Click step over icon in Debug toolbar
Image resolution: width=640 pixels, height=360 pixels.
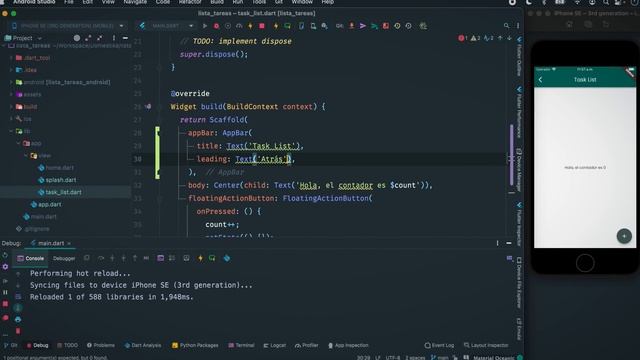coord(101,258)
